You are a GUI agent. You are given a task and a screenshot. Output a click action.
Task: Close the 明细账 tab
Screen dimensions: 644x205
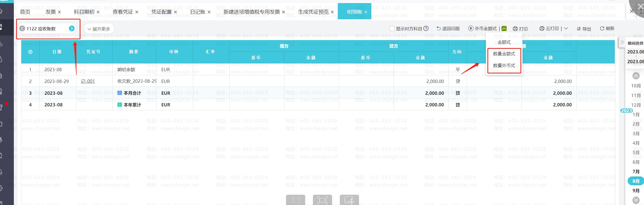[x=366, y=12]
